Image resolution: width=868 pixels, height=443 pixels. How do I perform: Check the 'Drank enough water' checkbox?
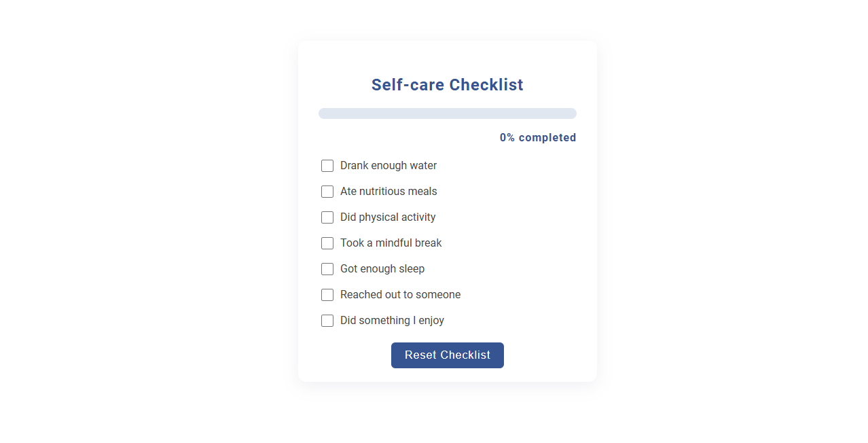(327, 166)
